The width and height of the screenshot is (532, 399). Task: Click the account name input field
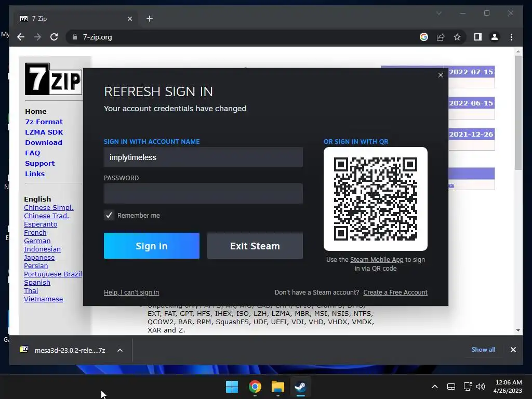coord(203,157)
